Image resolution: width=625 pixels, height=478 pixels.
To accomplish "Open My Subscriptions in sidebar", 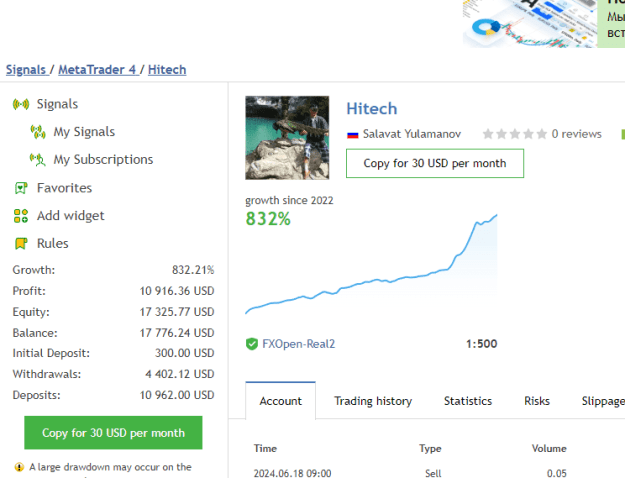I will point(103,159).
